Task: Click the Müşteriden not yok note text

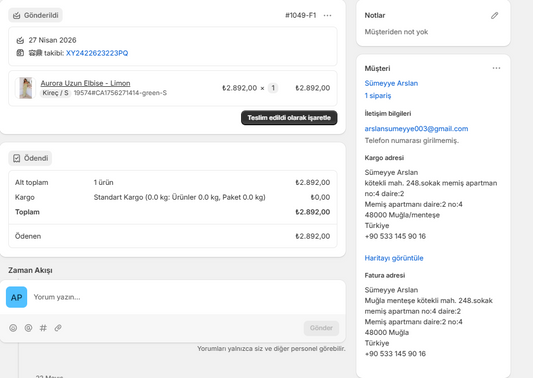Action: coord(396,32)
